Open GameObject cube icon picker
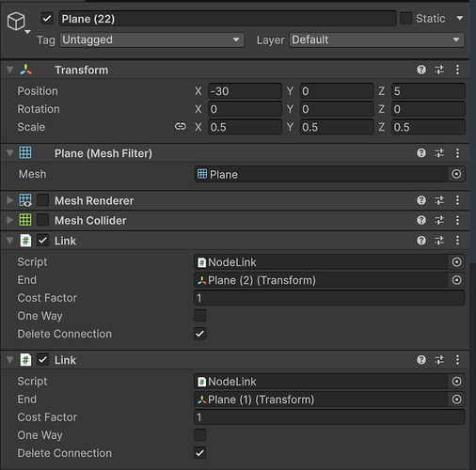The width and height of the screenshot is (476, 470). tap(17, 22)
